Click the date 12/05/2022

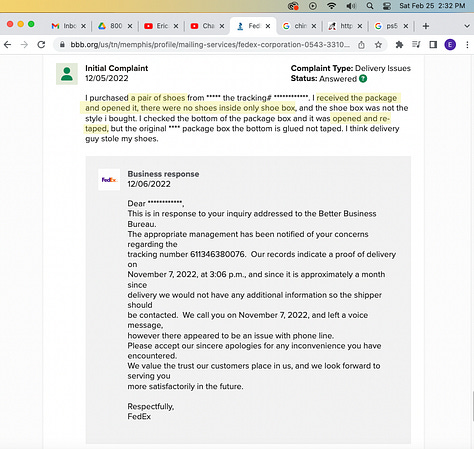pos(107,78)
